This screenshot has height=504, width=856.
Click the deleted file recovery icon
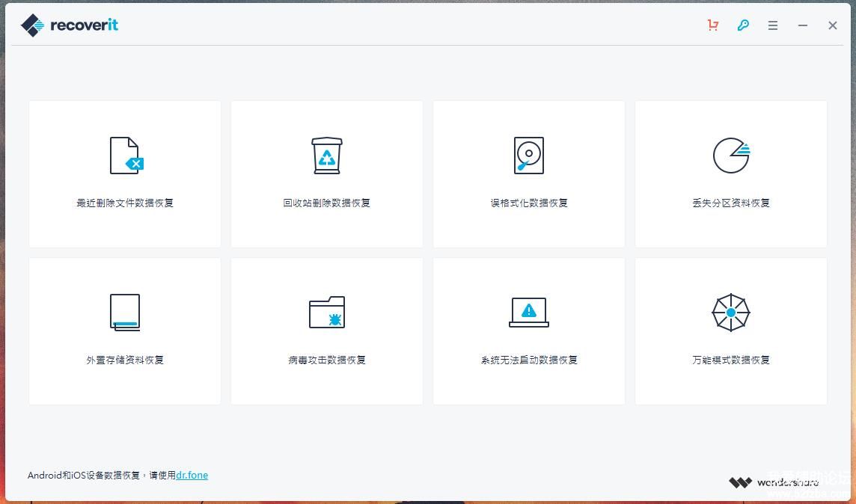tap(126, 156)
